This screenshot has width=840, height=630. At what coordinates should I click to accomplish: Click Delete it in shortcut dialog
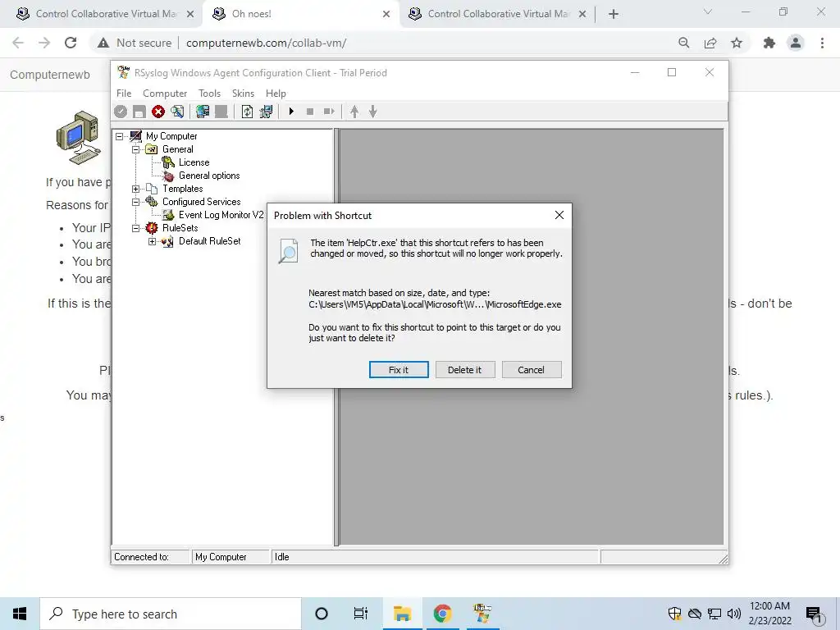coord(465,370)
